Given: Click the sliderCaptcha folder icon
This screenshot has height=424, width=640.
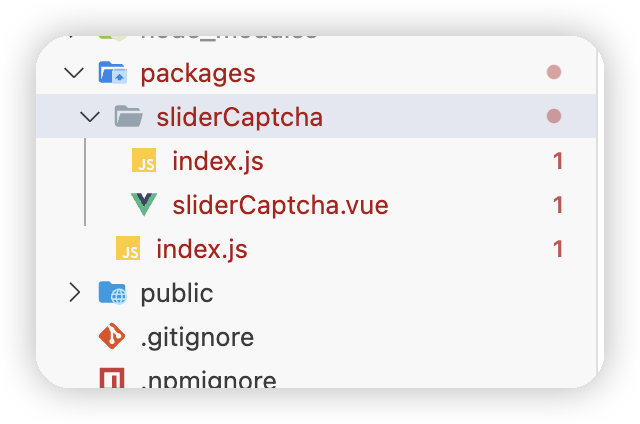Looking at the screenshot, I should tap(127, 117).
